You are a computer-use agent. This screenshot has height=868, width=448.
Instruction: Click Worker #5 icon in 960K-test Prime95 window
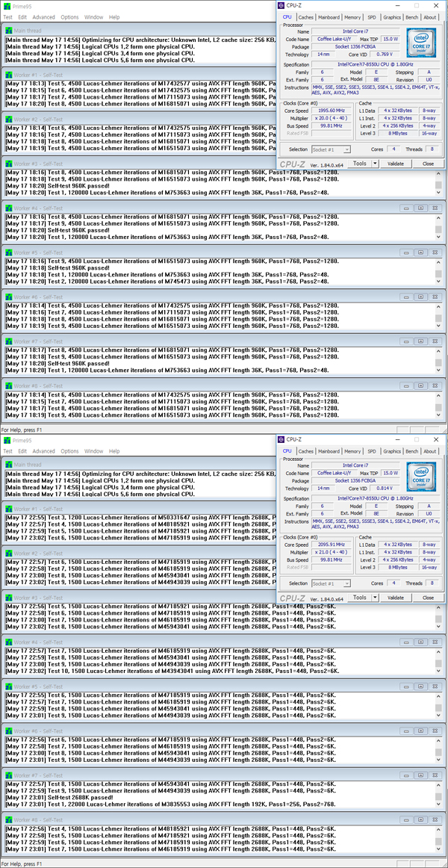[8, 252]
